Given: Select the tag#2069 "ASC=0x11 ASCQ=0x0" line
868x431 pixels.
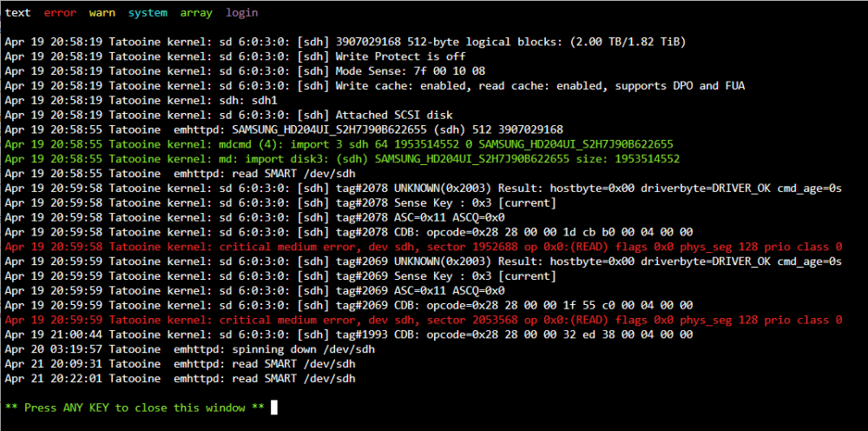Looking at the screenshot, I should [x=254, y=291].
